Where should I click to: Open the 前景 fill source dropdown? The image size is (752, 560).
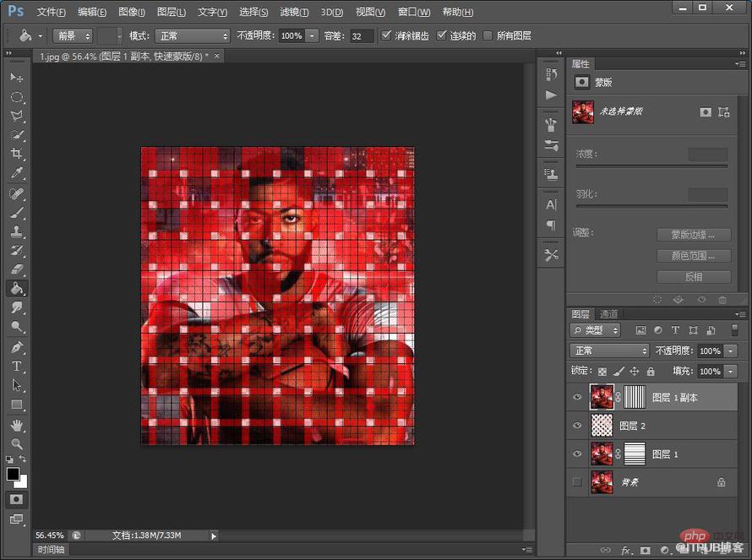coord(73,36)
